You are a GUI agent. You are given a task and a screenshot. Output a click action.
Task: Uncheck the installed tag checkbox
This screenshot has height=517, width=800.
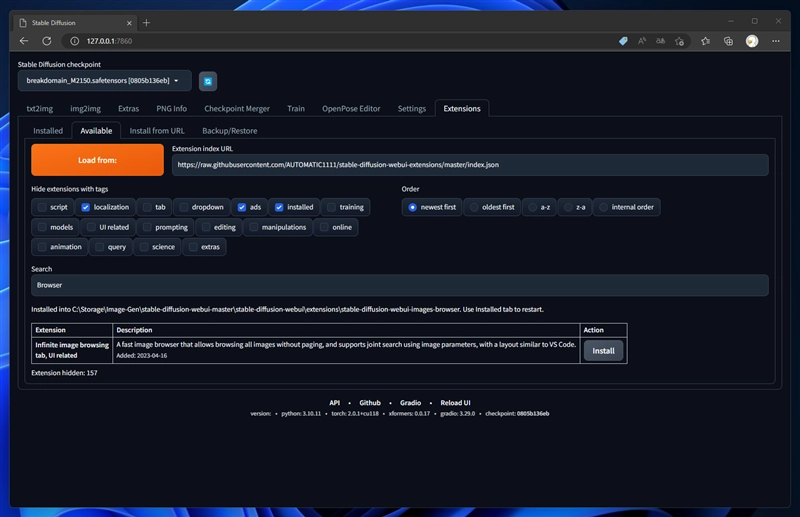(x=279, y=207)
